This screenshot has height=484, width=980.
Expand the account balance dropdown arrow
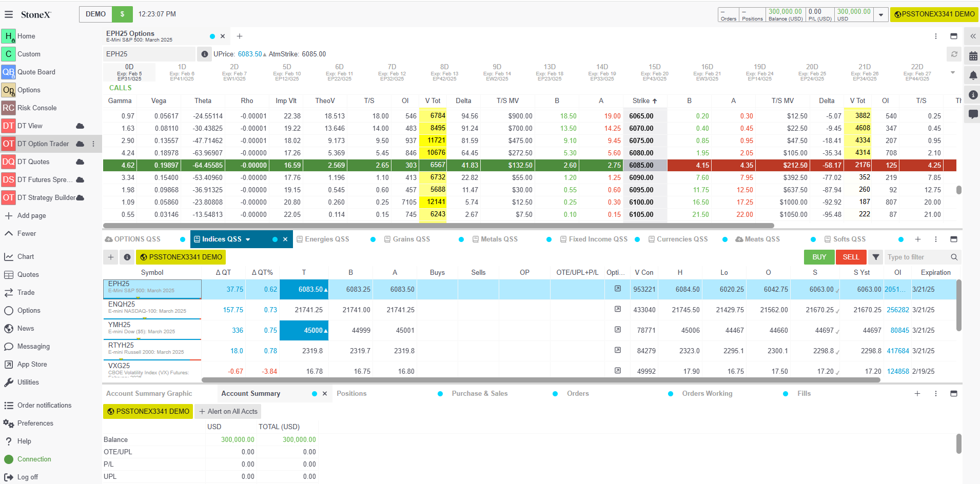881,15
